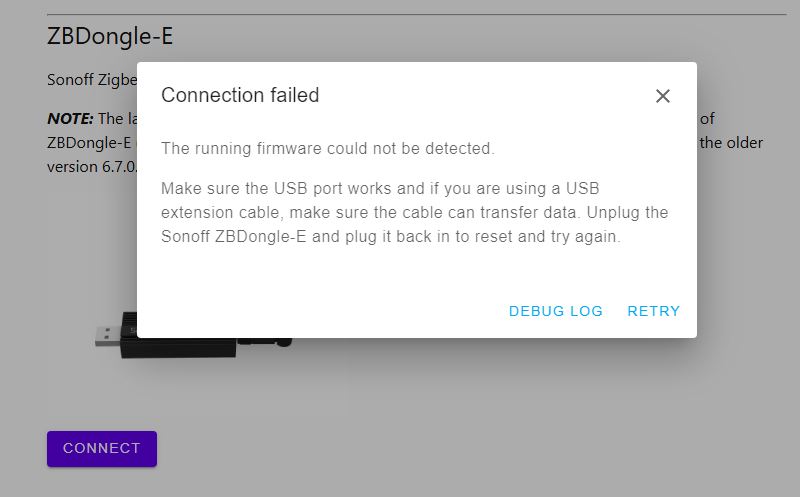Close the Connection failed dialog with X
The width and height of the screenshot is (800, 497).
click(x=662, y=96)
